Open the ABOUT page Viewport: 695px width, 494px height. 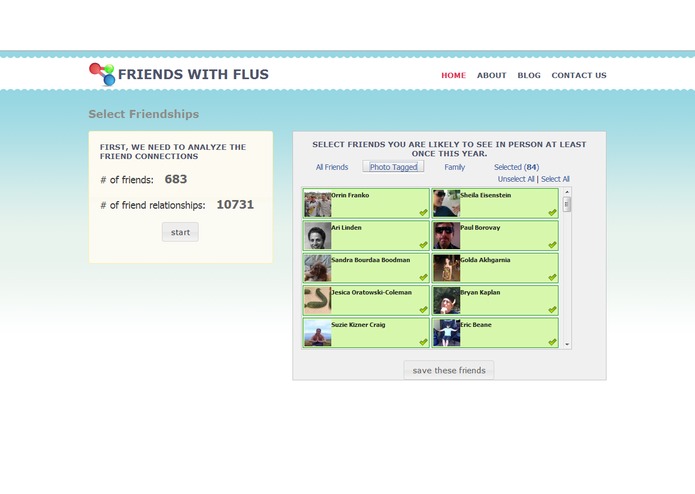[492, 75]
